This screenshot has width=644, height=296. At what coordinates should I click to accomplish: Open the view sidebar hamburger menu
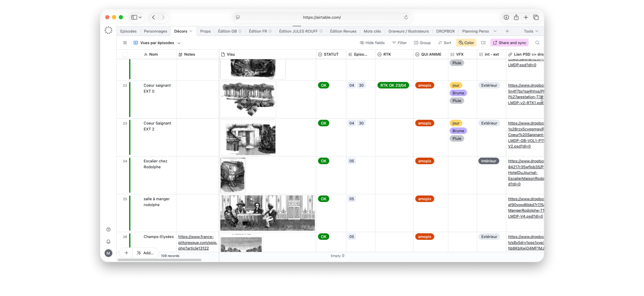tap(125, 43)
